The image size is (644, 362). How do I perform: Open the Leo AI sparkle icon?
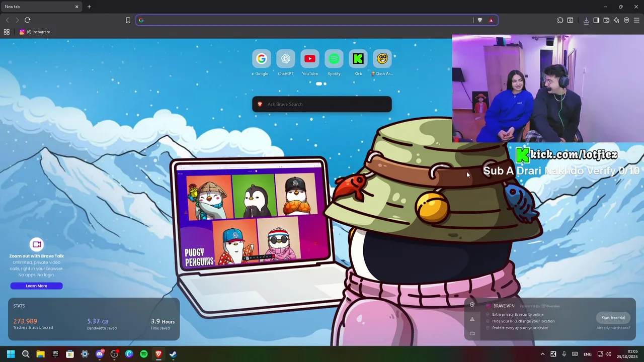[616, 20]
